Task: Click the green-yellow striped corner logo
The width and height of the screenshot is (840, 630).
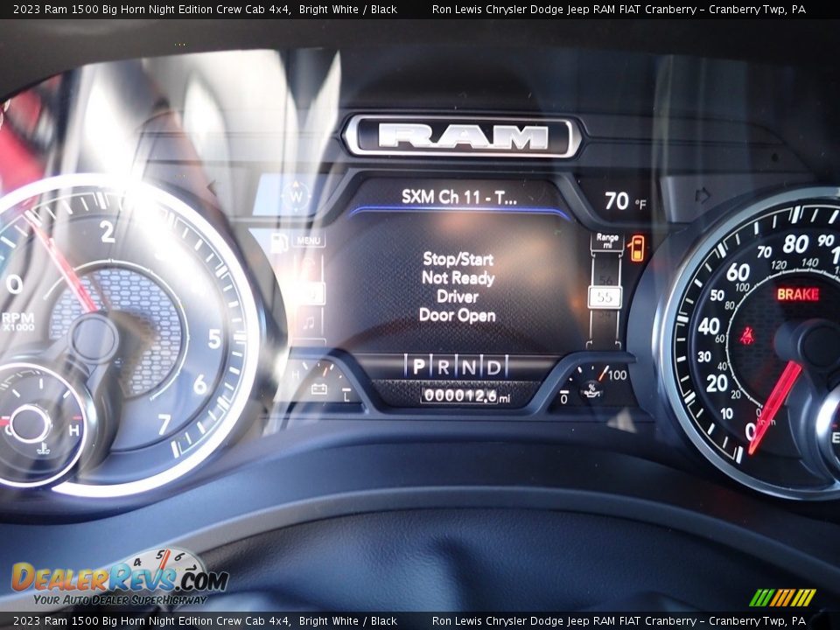Action: (x=782, y=598)
